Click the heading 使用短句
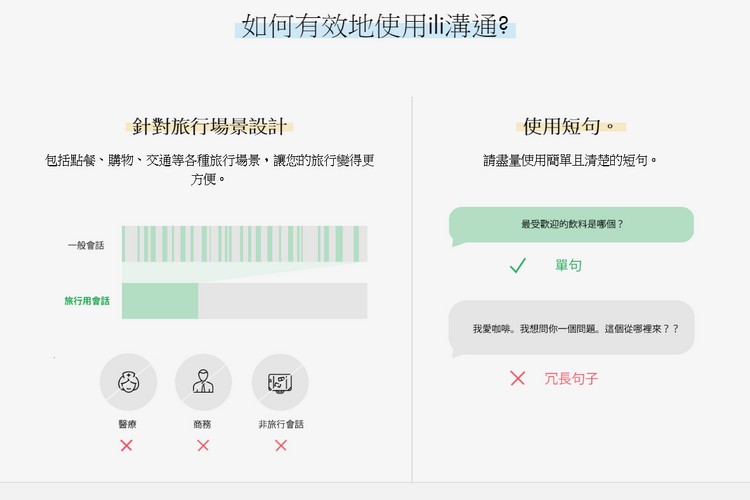The height and width of the screenshot is (500, 750). pyautogui.click(x=569, y=126)
